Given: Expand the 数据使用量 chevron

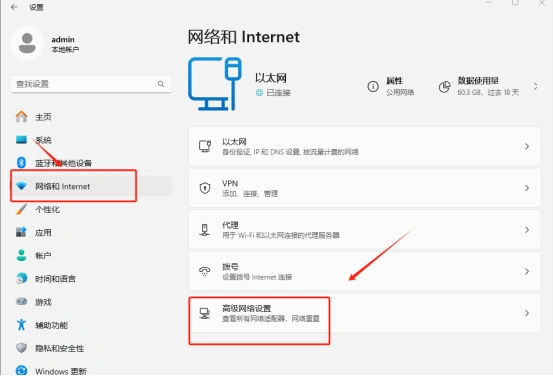Looking at the screenshot, I should pos(536,86).
